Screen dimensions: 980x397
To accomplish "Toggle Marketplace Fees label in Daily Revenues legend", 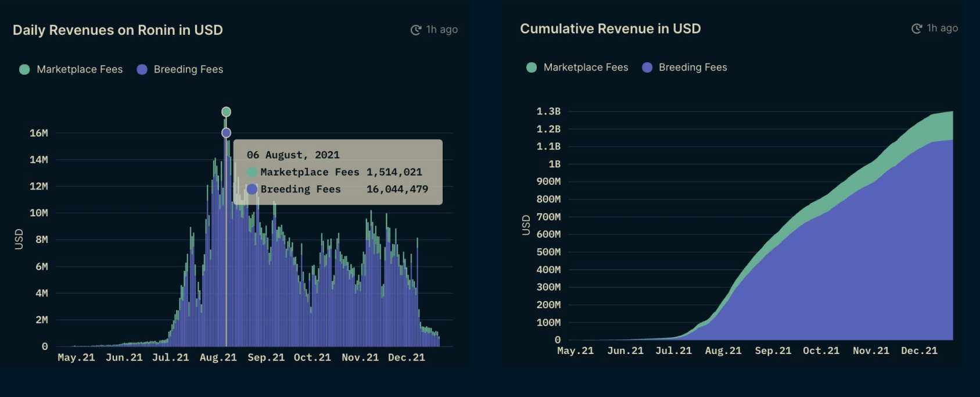I will [x=80, y=69].
